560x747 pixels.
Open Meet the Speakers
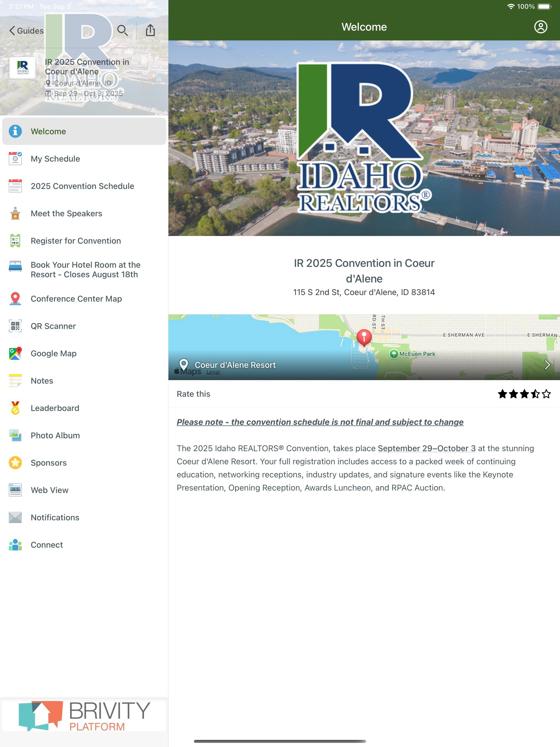[84, 213]
